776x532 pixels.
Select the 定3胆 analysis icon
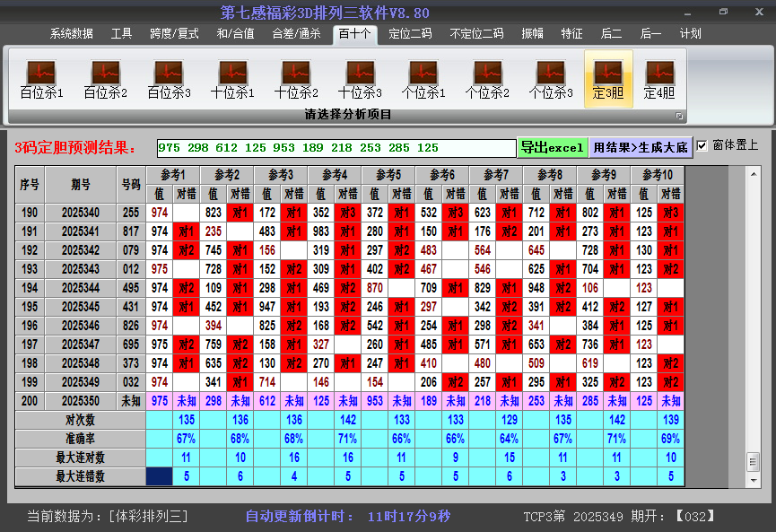[x=608, y=79]
